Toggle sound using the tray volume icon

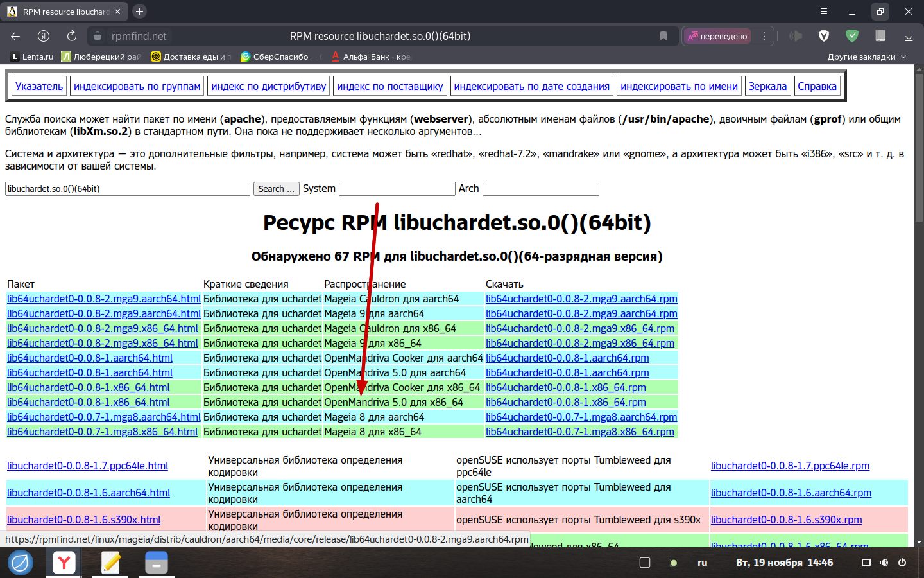884,563
